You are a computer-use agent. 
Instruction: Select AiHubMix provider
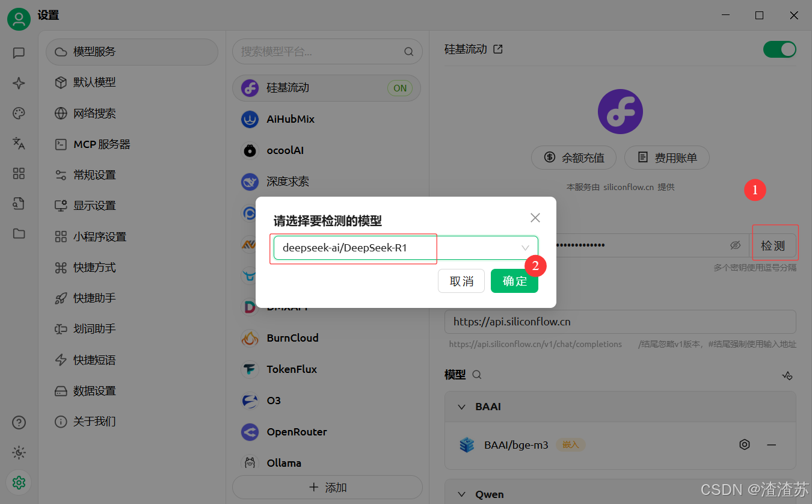point(327,119)
